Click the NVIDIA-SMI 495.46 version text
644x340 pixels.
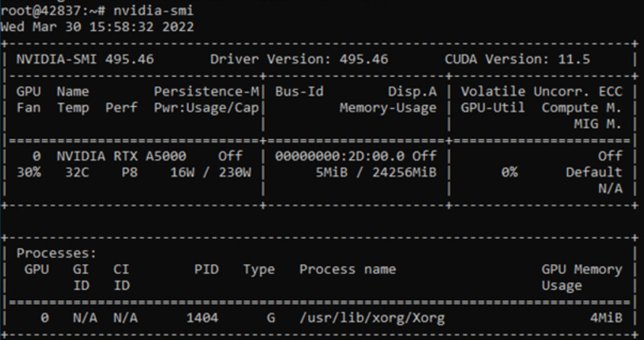pyautogui.click(x=85, y=60)
